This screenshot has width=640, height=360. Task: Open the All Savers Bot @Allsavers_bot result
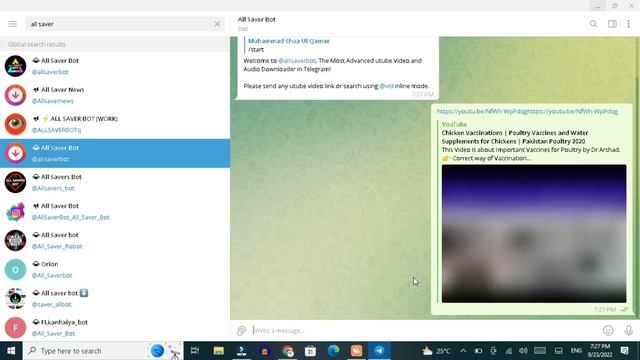tap(115, 182)
